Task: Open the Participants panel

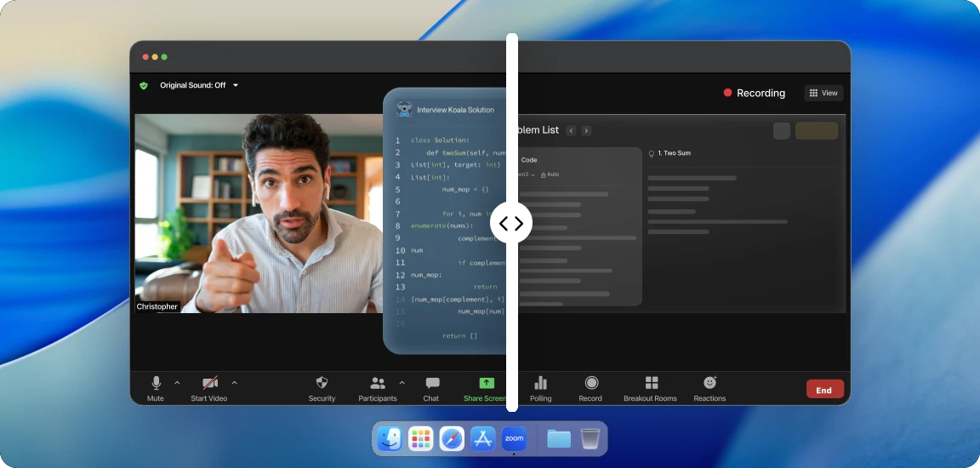Action: pos(378,389)
